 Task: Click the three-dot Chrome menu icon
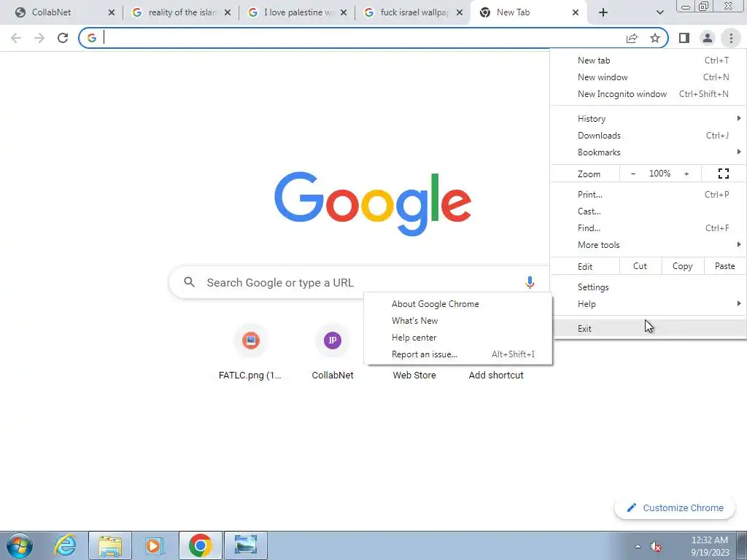[731, 38]
